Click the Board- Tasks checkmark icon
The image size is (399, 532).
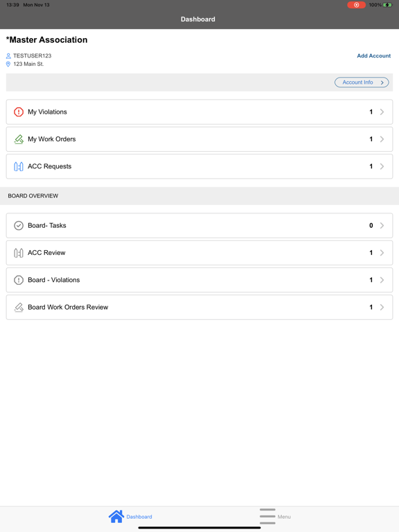click(18, 226)
